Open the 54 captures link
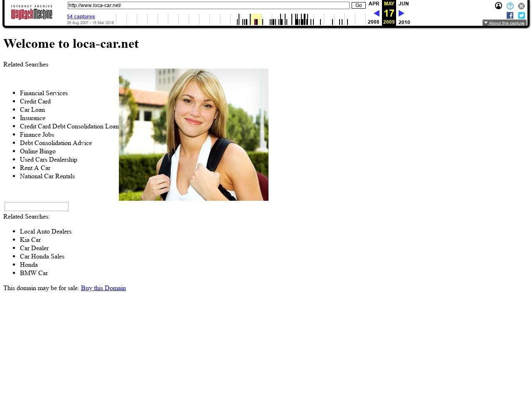The image size is (532, 399). click(81, 17)
